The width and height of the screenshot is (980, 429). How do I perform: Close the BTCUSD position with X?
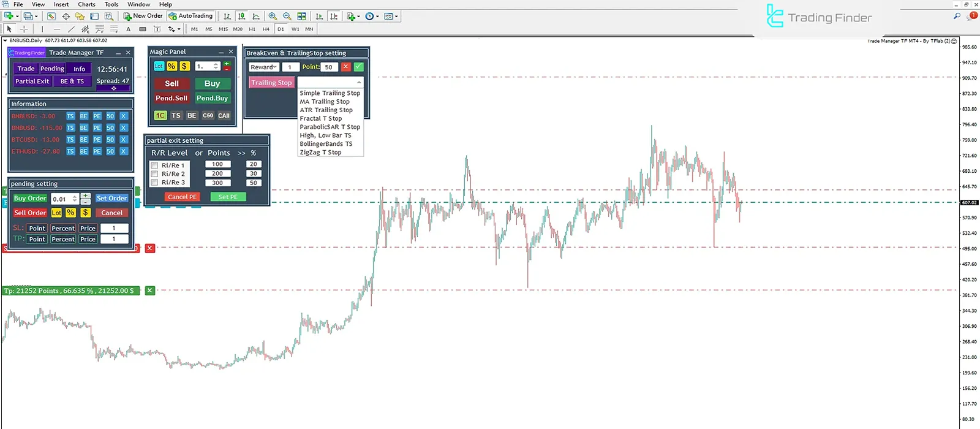coord(124,140)
